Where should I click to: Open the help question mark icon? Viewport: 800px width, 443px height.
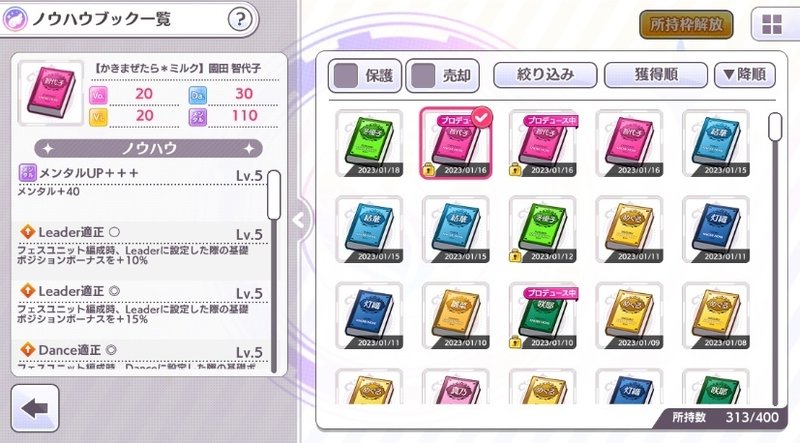coord(240,19)
